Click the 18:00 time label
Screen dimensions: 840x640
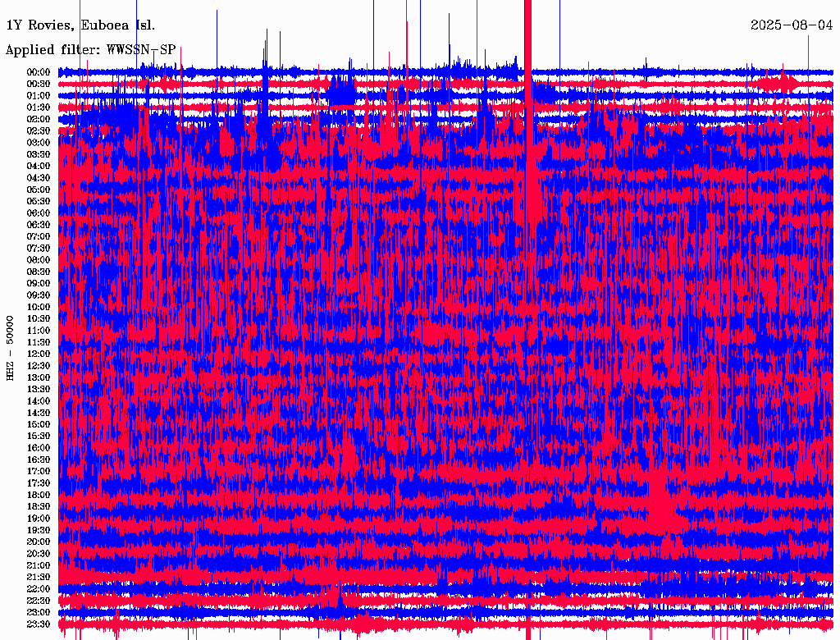point(39,495)
